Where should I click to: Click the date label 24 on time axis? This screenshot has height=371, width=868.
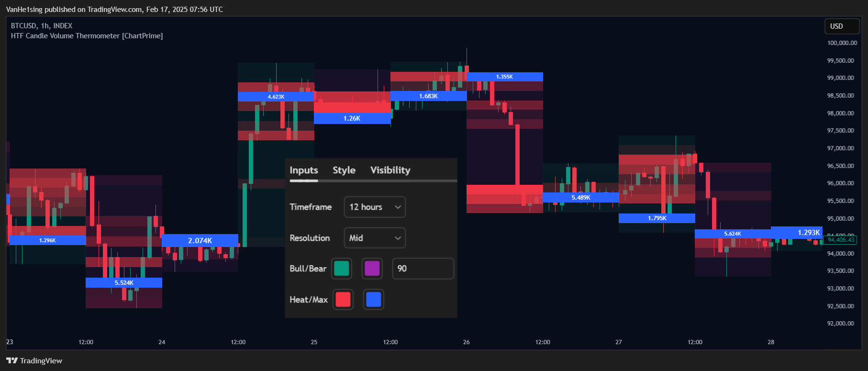[162, 342]
